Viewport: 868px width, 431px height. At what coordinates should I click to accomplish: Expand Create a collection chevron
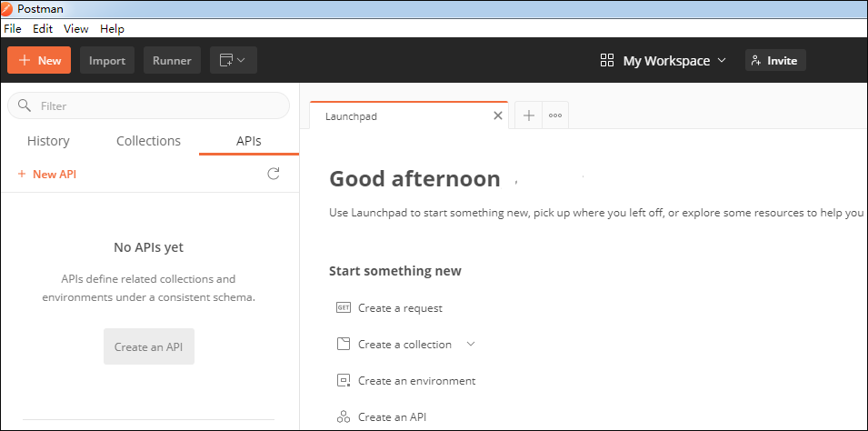[x=470, y=345]
